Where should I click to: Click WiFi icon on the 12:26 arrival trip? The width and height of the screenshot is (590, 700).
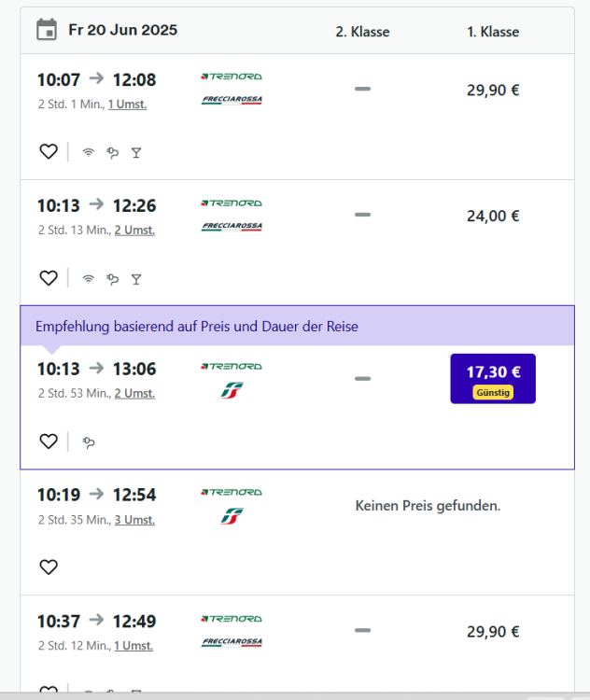pyautogui.click(x=89, y=278)
